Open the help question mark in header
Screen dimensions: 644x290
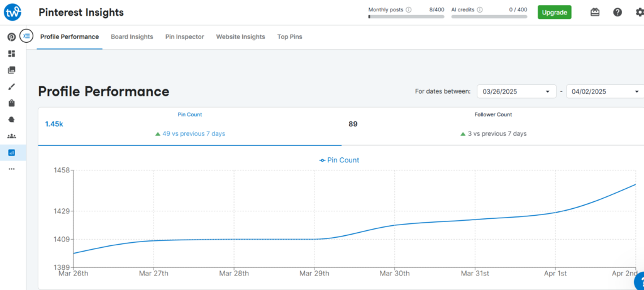click(x=618, y=13)
